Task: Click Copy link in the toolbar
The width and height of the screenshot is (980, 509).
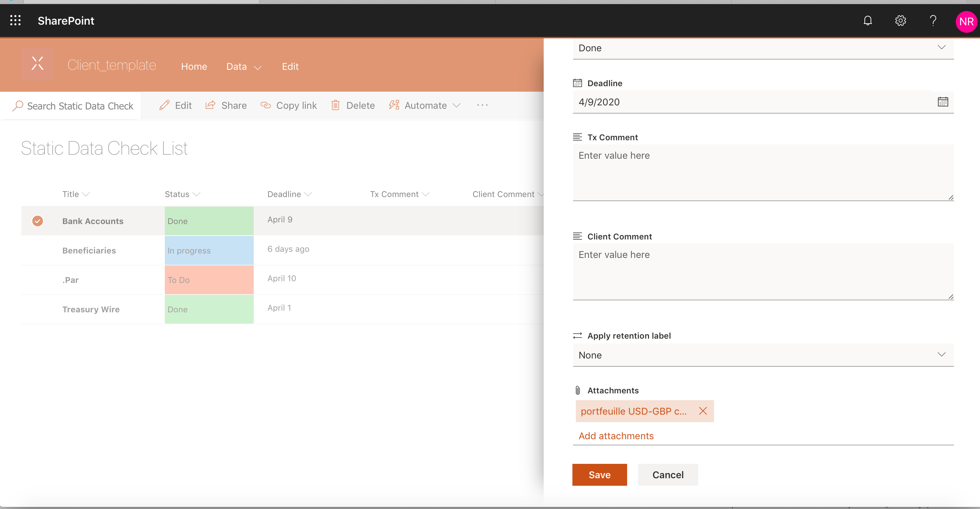Action: [x=289, y=105]
